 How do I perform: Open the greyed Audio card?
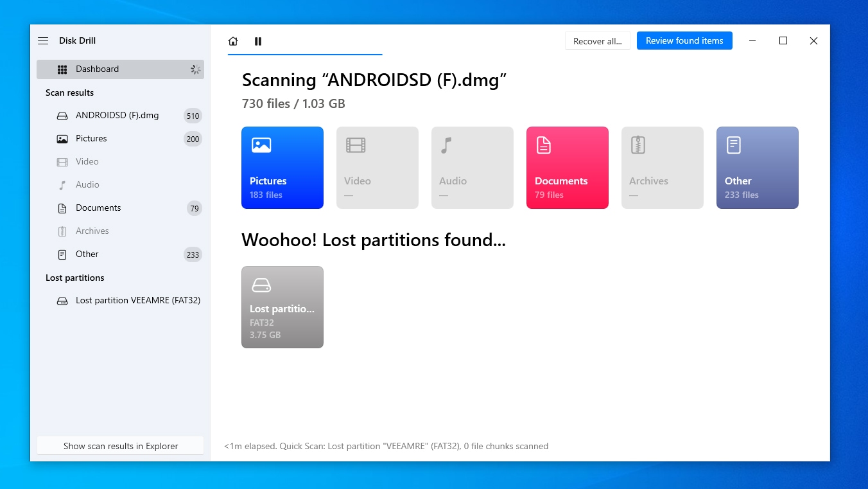click(473, 168)
